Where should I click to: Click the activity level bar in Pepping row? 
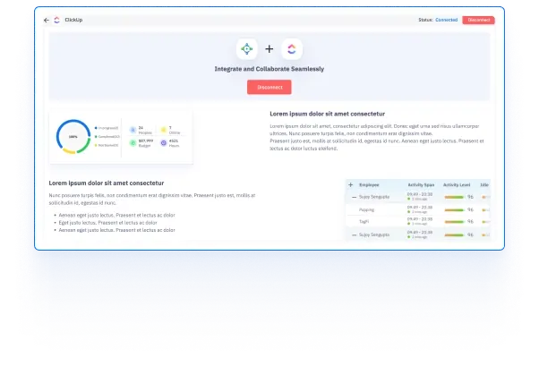[454, 210]
